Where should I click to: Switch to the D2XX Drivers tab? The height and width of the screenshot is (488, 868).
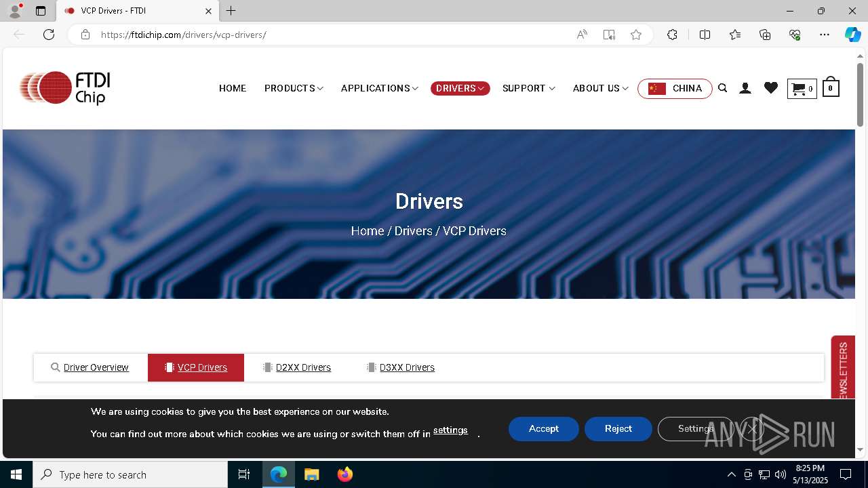(296, 367)
